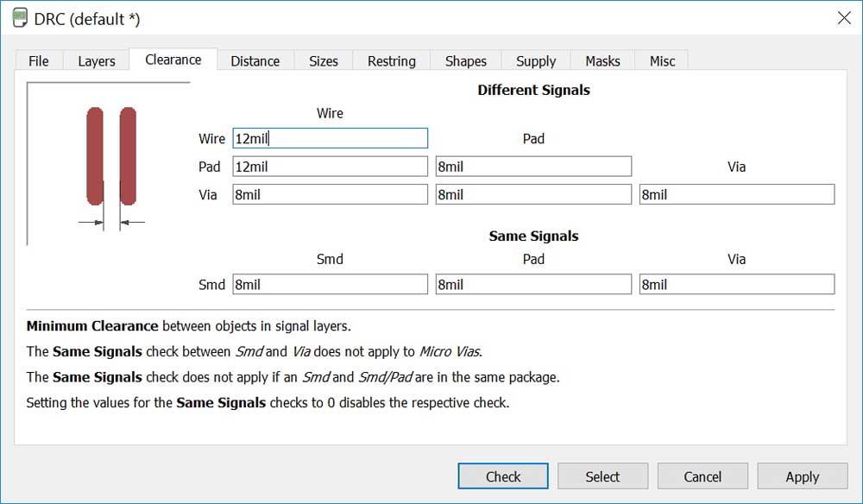Screen dimensions: 863x504
Task: Click the DRC dialog title bar icon
Action: pos(20,17)
